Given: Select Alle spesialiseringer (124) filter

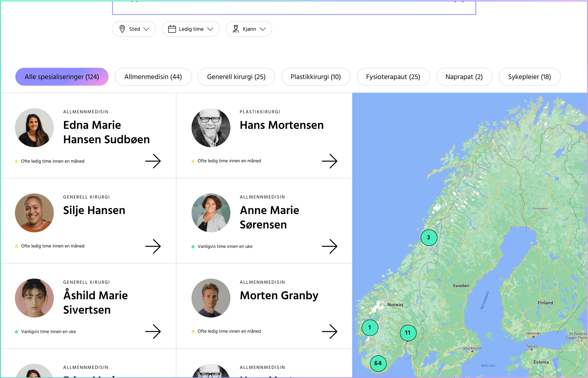Looking at the screenshot, I should click(61, 77).
